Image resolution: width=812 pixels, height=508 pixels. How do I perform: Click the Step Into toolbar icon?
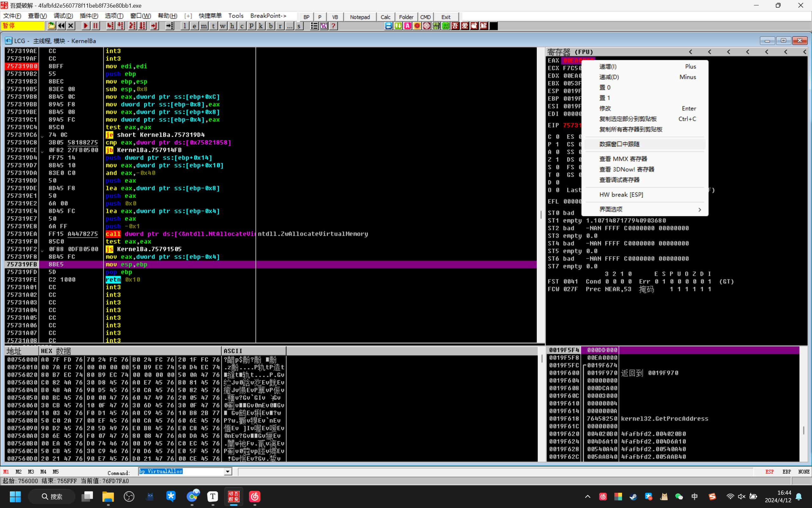click(110, 26)
